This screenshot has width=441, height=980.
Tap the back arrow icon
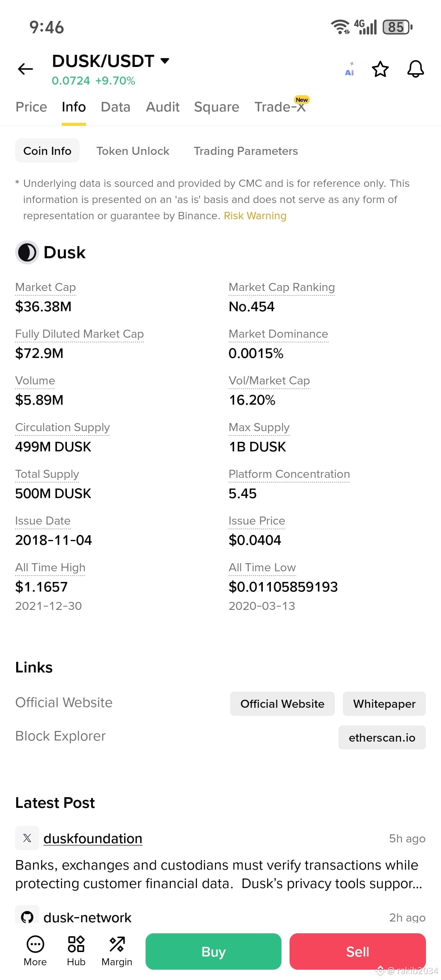point(25,69)
